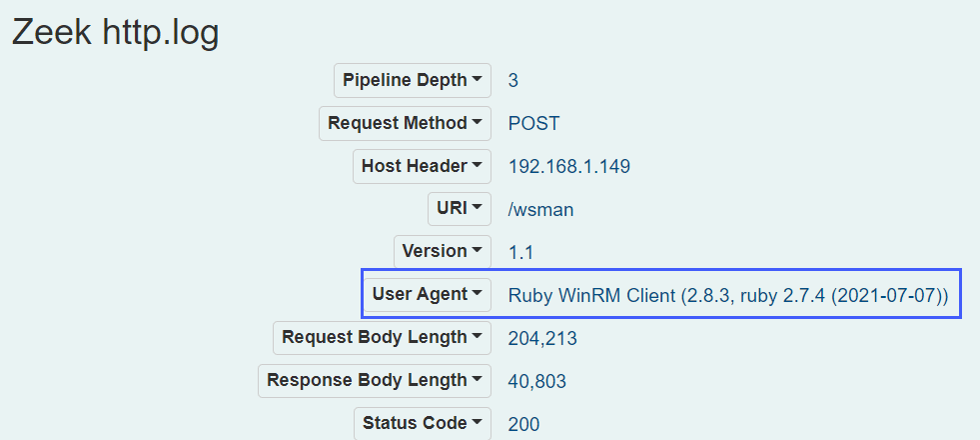The image size is (980, 440).
Task: Click the status code value 200
Action: pyautogui.click(x=523, y=424)
